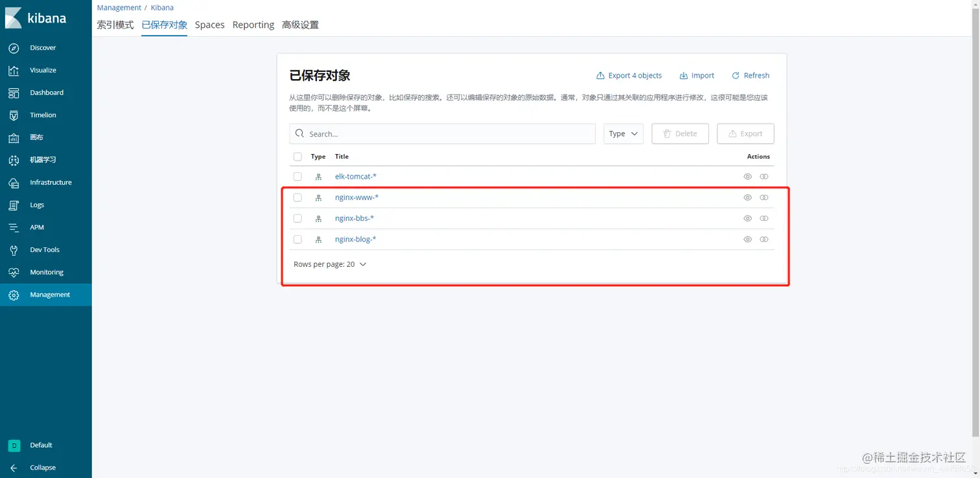Open the Logs sidebar icon
The height and width of the screenshot is (478, 980).
tap(14, 205)
